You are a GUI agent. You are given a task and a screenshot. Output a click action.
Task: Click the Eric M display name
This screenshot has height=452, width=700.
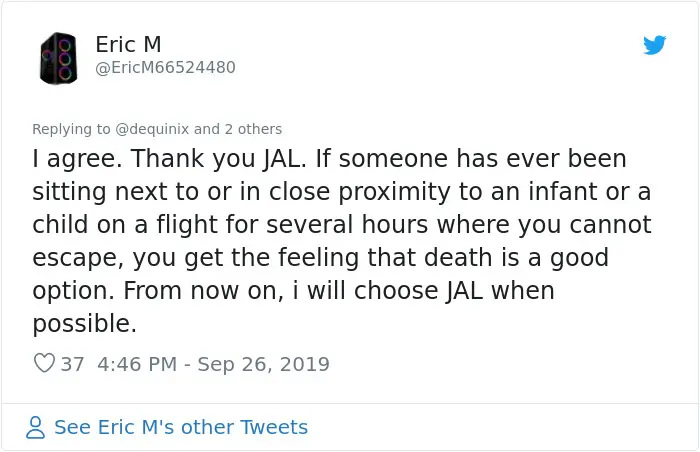tap(128, 45)
